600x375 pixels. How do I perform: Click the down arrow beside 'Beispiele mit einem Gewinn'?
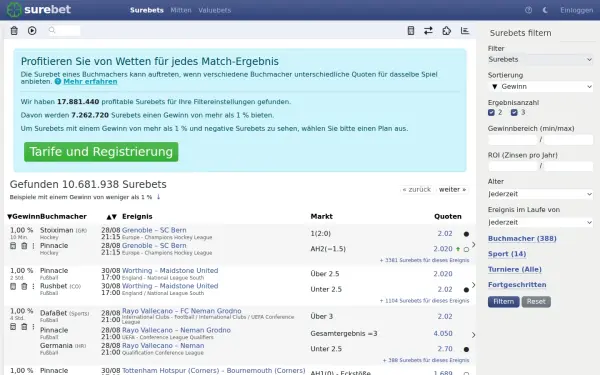pyautogui.click(x=158, y=197)
